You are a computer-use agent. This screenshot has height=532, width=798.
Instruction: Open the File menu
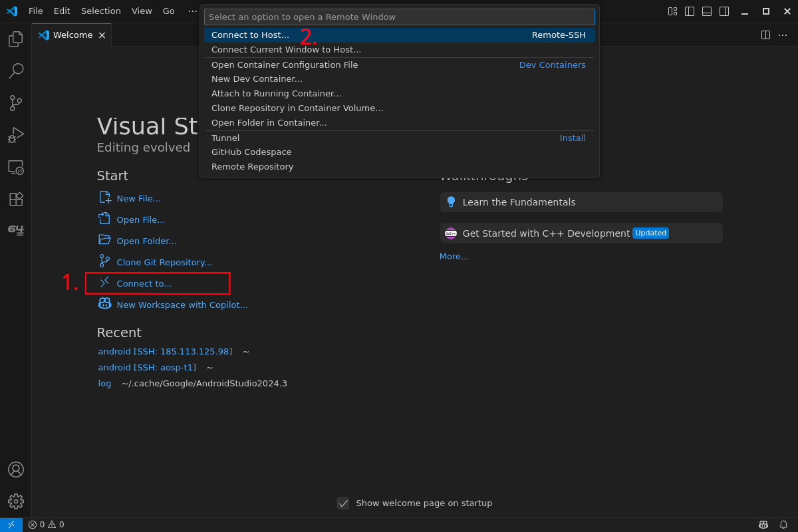pos(36,11)
